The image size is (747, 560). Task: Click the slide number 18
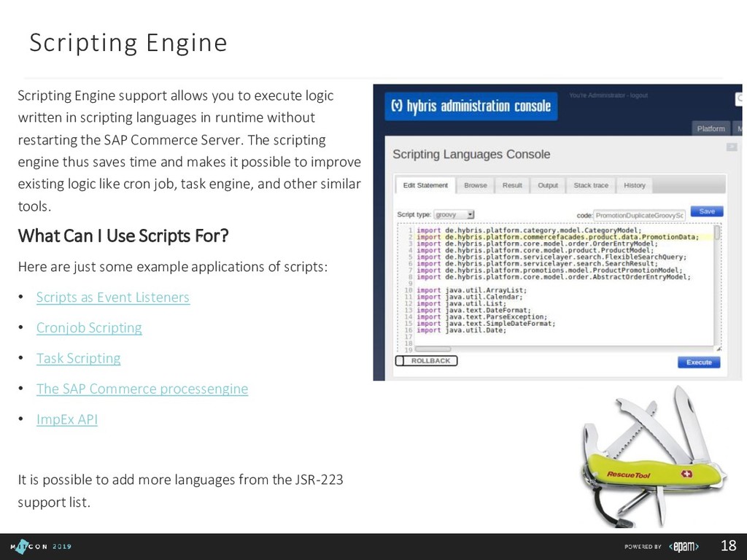coord(729,545)
